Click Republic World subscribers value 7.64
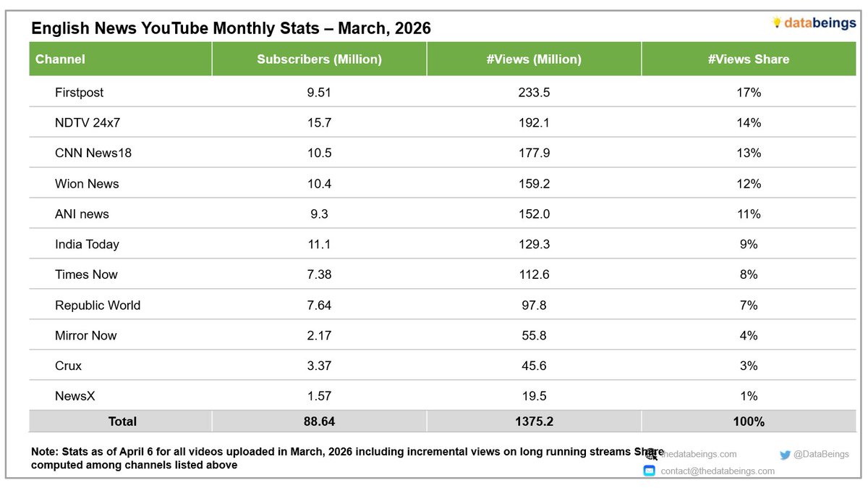868x488 pixels. click(319, 305)
